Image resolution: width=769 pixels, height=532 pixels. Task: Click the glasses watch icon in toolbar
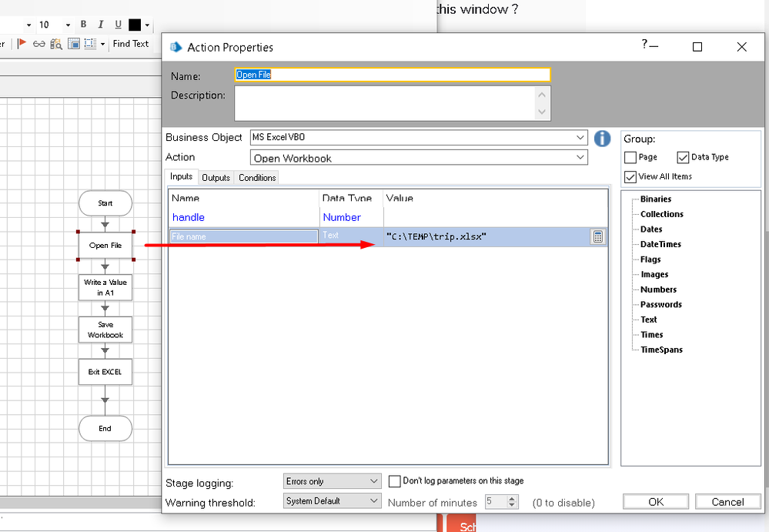tap(38, 44)
